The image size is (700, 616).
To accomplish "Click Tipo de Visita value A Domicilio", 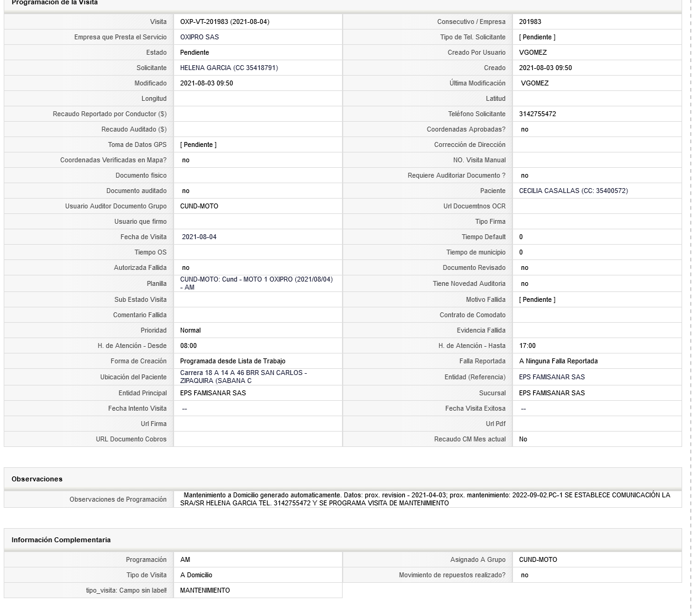I will coord(196,575).
